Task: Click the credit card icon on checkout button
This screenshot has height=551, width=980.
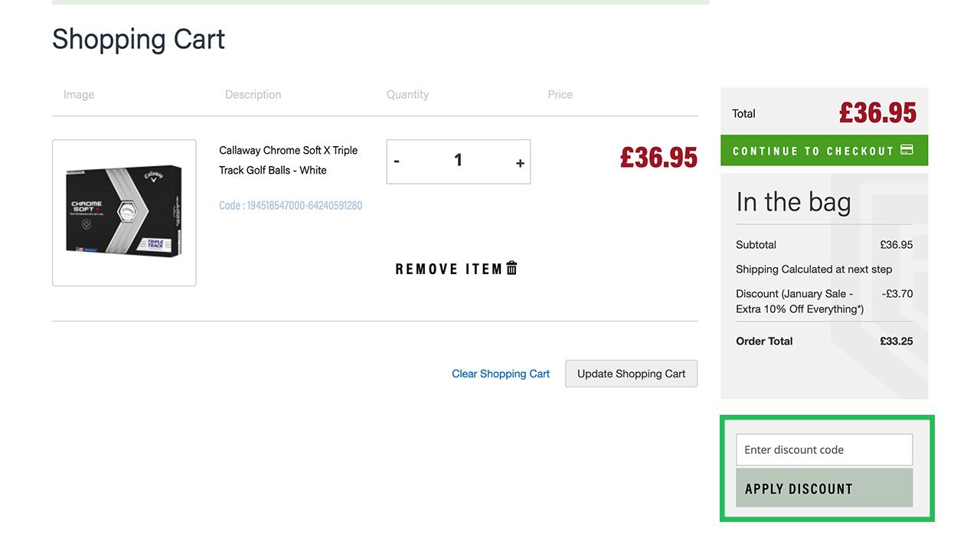Action: coord(906,150)
